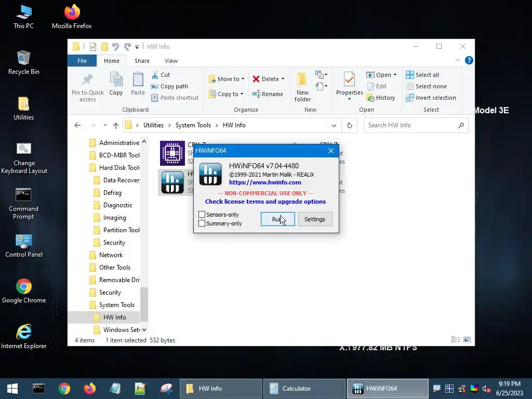Click the Cut scissors icon
Screen dimensions: 532x399
[155, 75]
